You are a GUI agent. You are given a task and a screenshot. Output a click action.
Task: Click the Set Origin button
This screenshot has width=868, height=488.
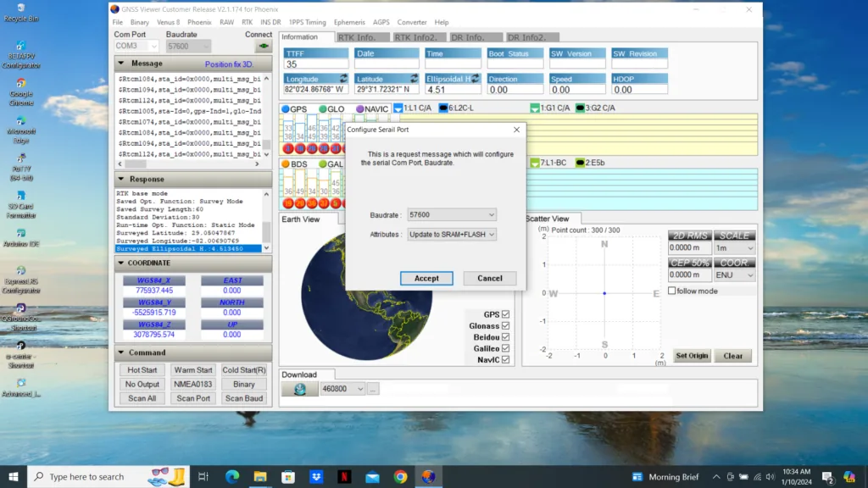[692, 356]
